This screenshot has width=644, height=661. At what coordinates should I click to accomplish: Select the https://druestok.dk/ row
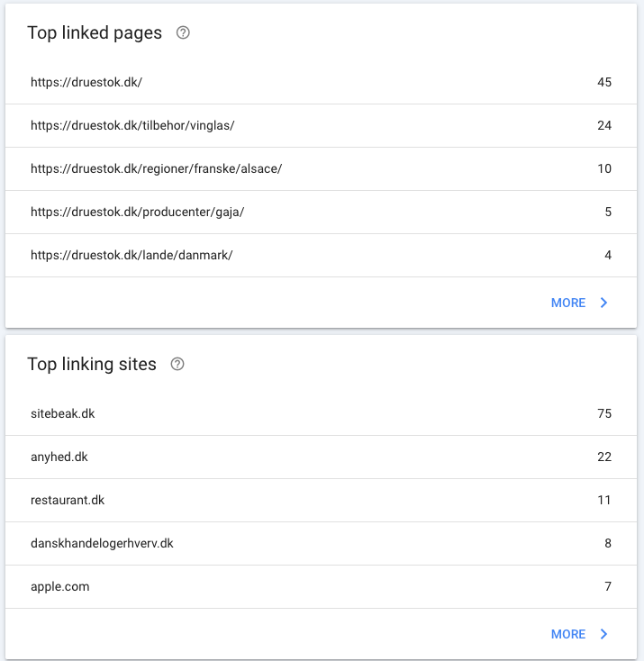coord(321,82)
